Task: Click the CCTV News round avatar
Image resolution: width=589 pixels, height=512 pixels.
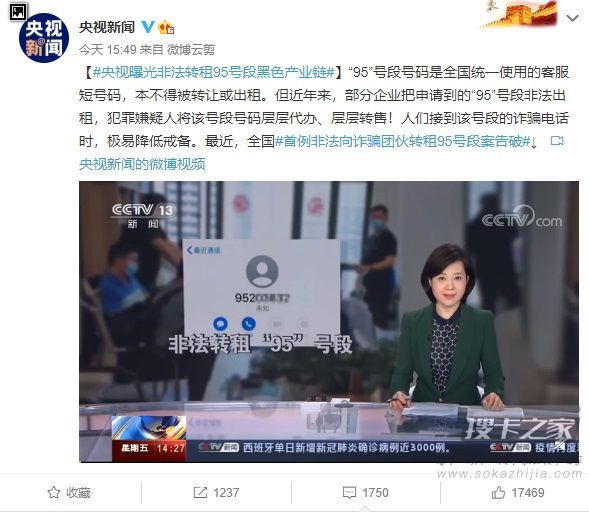Action: (44, 38)
